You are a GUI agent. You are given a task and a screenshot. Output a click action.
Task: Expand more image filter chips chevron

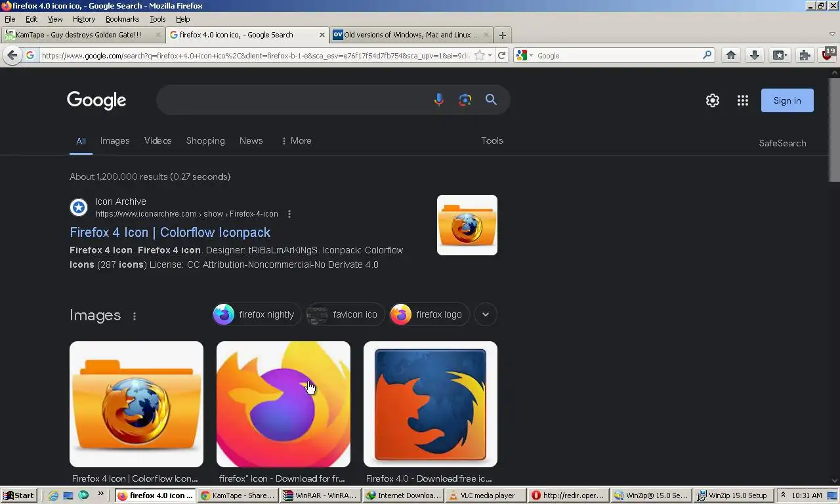(486, 314)
